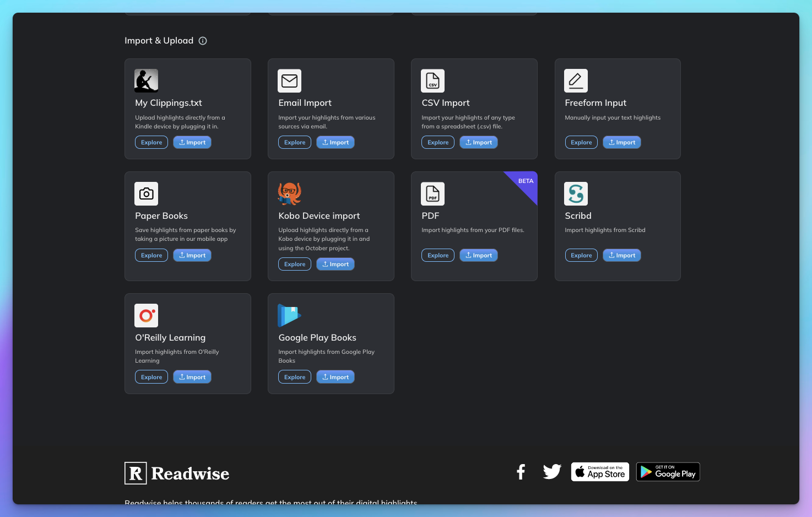Click the pencil icon for Freeform Input
Screen dimensions: 812x517
(576, 80)
